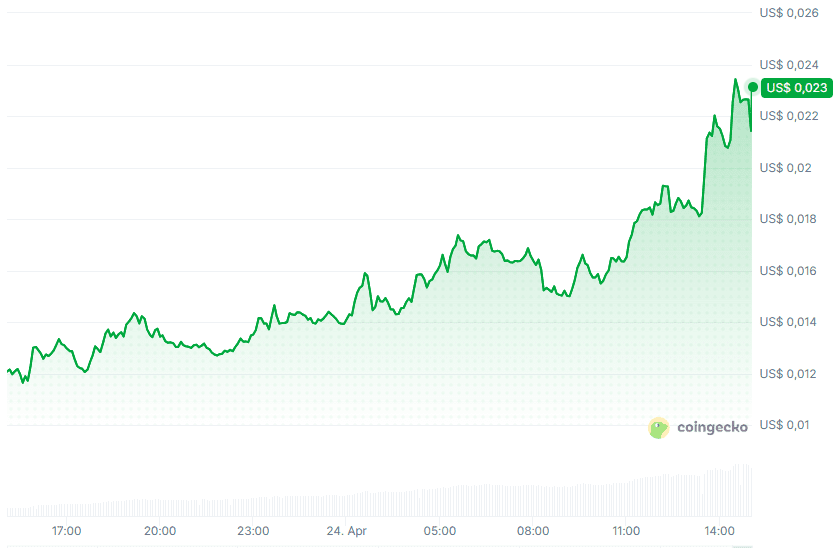Select the 20:00 time axis label
Image resolution: width=835 pixels, height=548 pixels.
[x=160, y=531]
